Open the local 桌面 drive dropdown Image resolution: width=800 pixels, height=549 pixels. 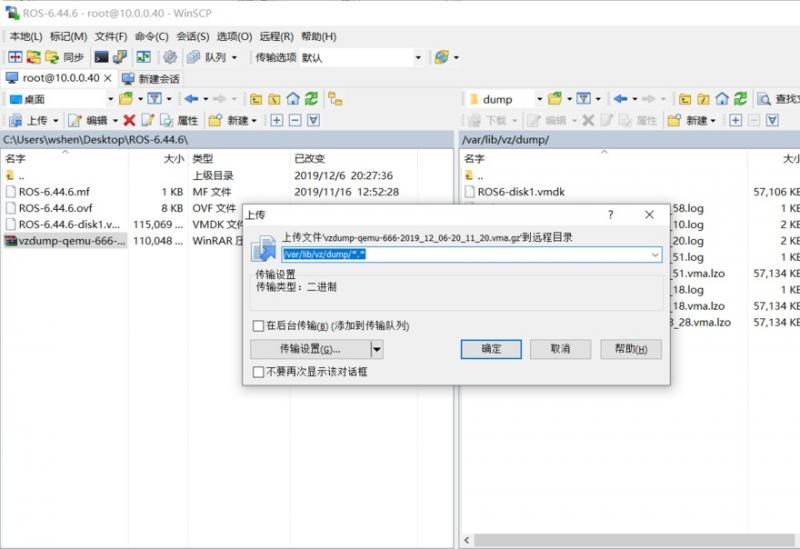[x=110, y=99]
